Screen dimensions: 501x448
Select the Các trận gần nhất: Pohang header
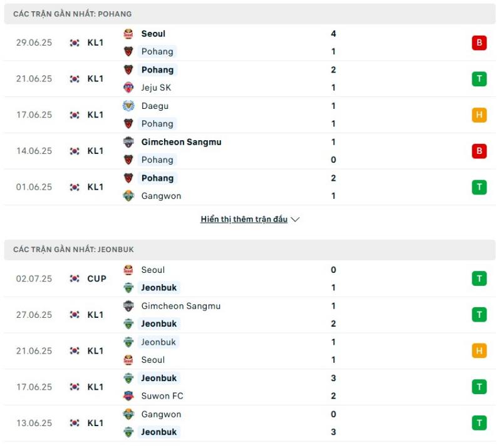(x=249, y=14)
